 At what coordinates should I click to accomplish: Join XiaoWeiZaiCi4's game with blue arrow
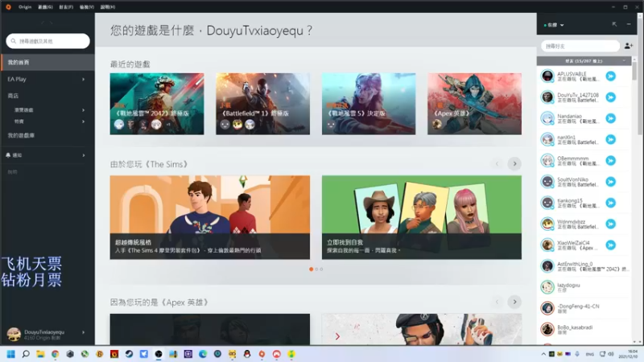(x=611, y=245)
